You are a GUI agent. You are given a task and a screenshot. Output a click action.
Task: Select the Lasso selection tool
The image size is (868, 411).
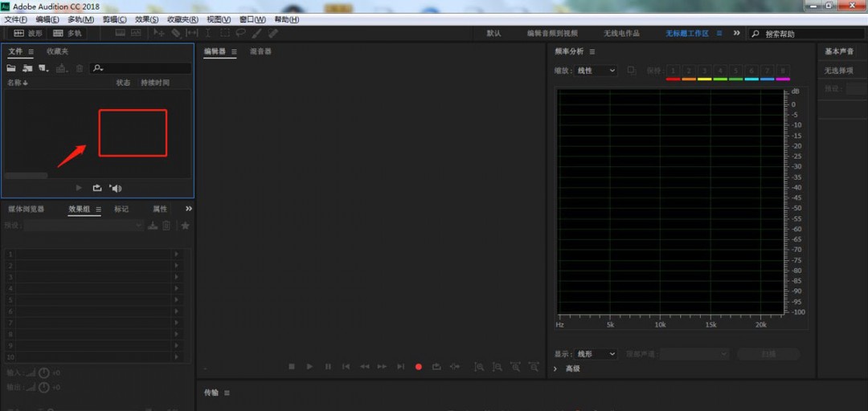point(241,34)
